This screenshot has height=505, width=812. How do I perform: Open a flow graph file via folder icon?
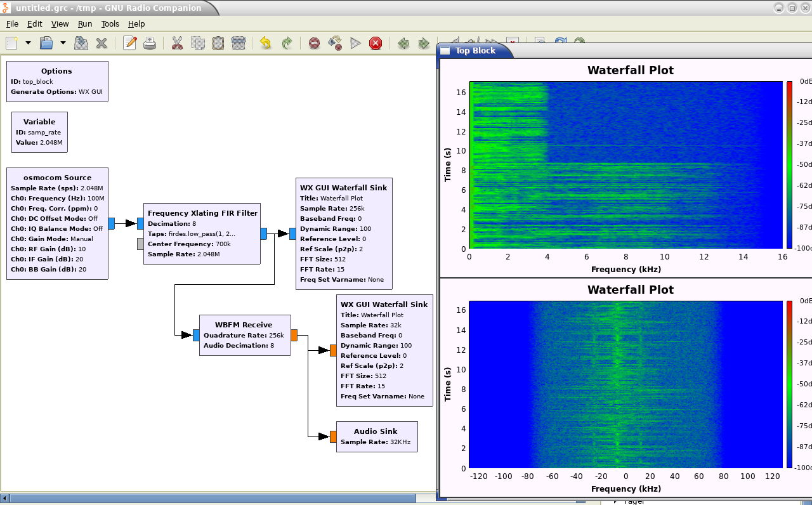pos(46,43)
